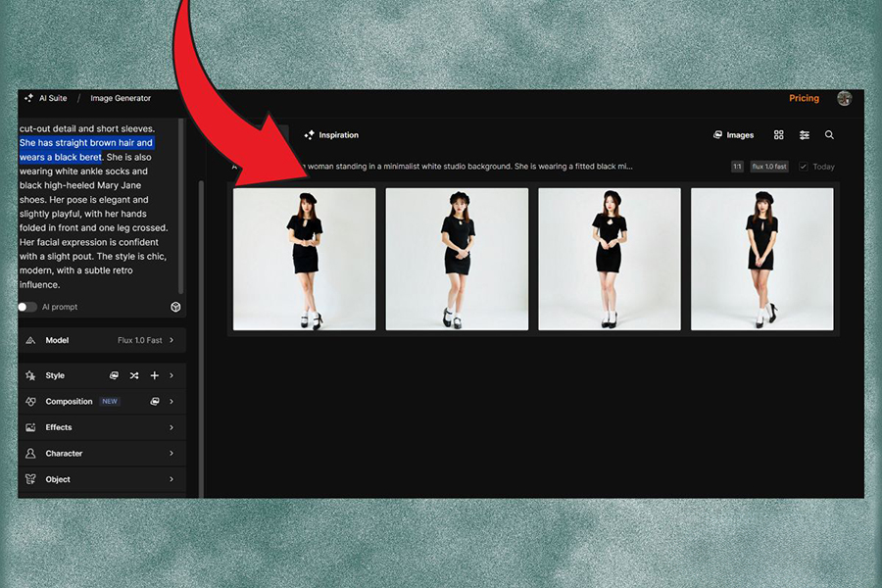
Task: Expand the Character section chevron
Action: tap(171, 453)
